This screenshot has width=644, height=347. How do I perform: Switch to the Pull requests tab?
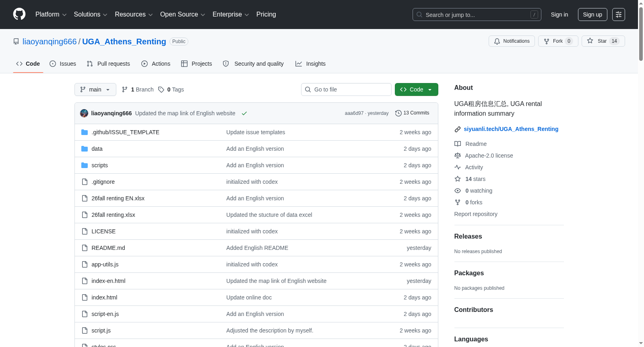point(108,64)
